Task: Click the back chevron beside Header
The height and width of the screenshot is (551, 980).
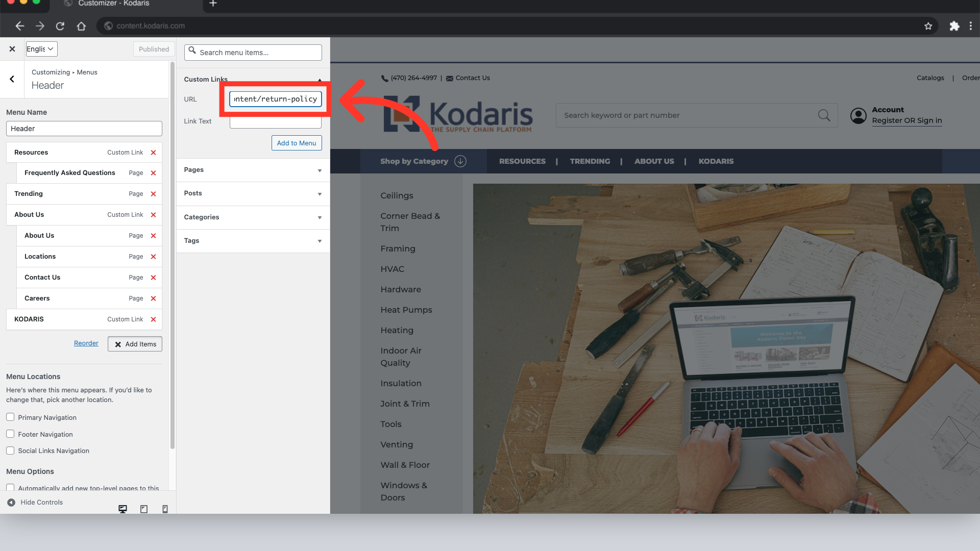Action: click(x=12, y=79)
